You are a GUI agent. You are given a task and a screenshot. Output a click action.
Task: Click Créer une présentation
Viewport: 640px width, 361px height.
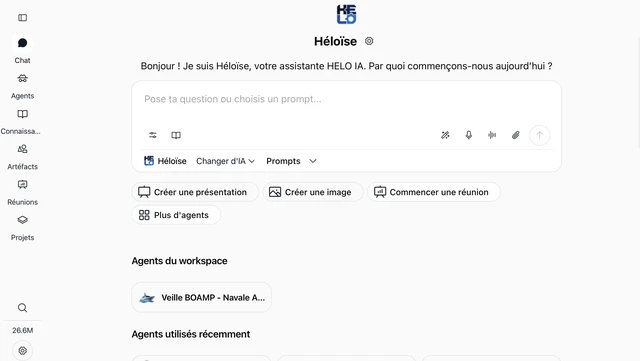coord(195,192)
